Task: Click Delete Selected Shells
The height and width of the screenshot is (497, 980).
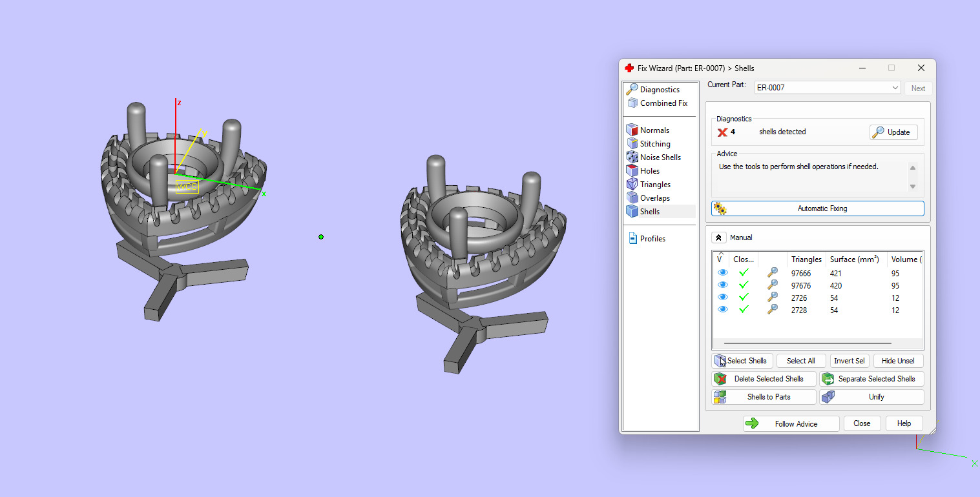Action: (x=764, y=379)
